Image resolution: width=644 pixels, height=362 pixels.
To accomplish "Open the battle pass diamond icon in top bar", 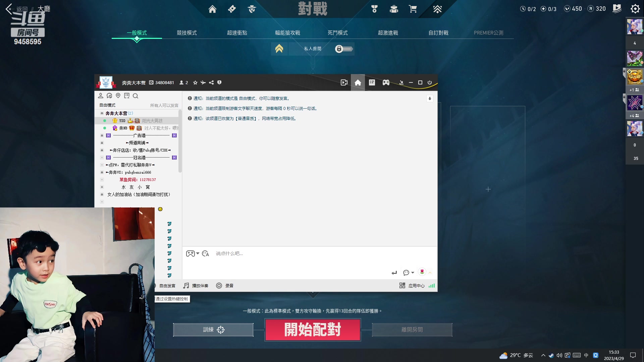I will pyautogui.click(x=232, y=9).
